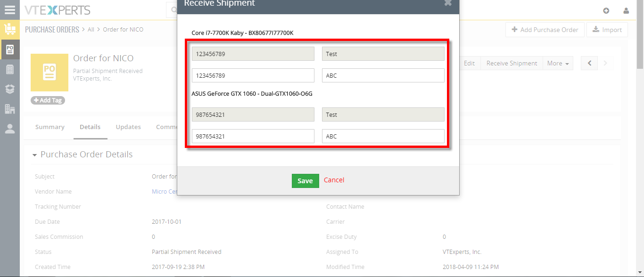Save the received shipment
Viewport: 644px width, 277px height.
pos(305,181)
